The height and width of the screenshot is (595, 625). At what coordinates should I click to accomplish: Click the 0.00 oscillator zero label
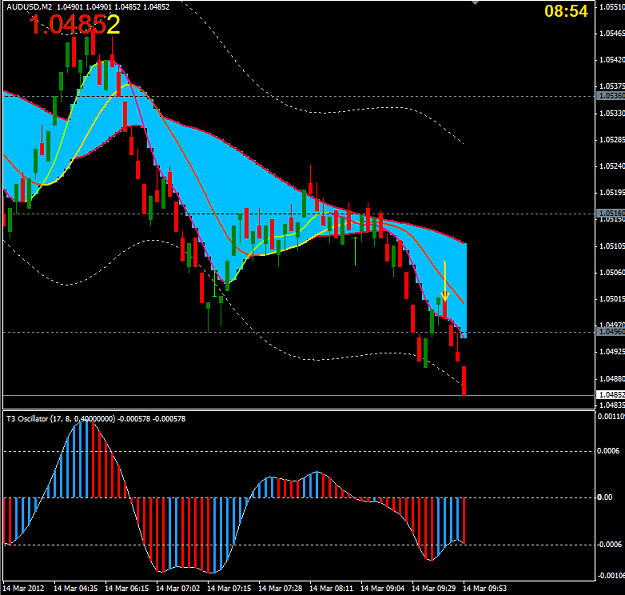pyautogui.click(x=605, y=497)
